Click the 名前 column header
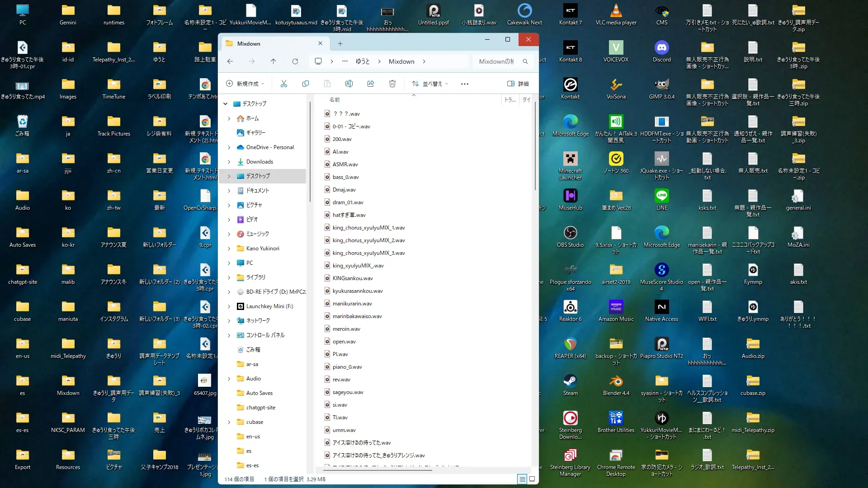Viewport: 868px width, 488px height. (335, 100)
